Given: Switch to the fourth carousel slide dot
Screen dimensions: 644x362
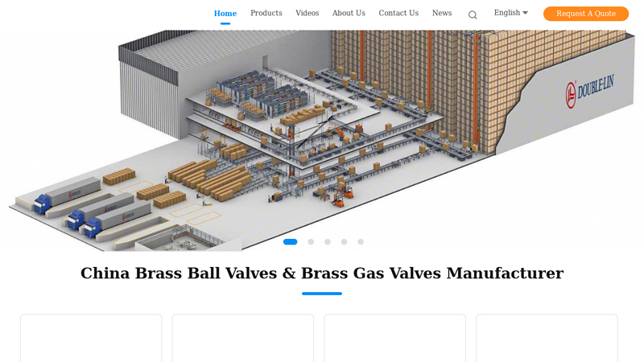Looking at the screenshot, I should (x=345, y=242).
